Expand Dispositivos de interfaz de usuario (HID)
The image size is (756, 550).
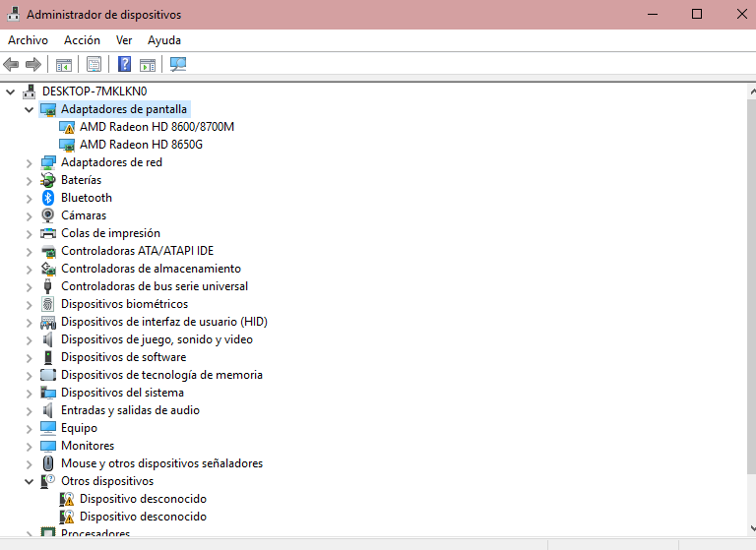tap(29, 323)
